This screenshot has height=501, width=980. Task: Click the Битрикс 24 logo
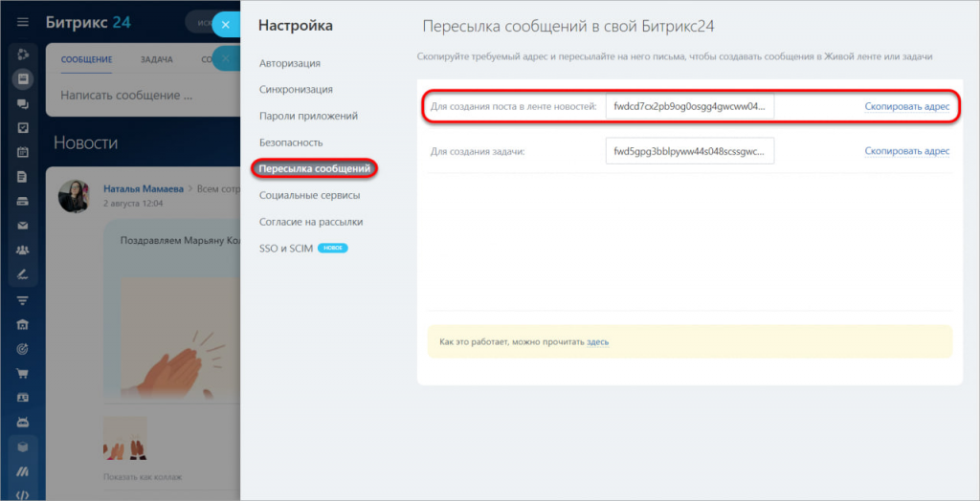88,23
